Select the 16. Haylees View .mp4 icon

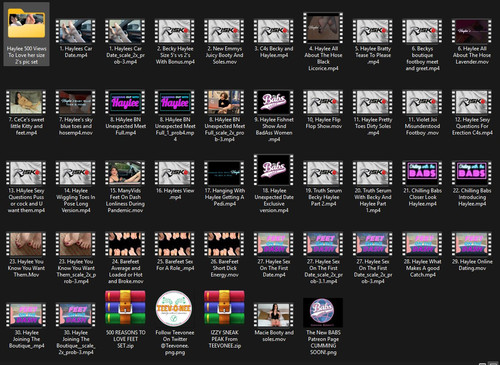click(x=175, y=173)
